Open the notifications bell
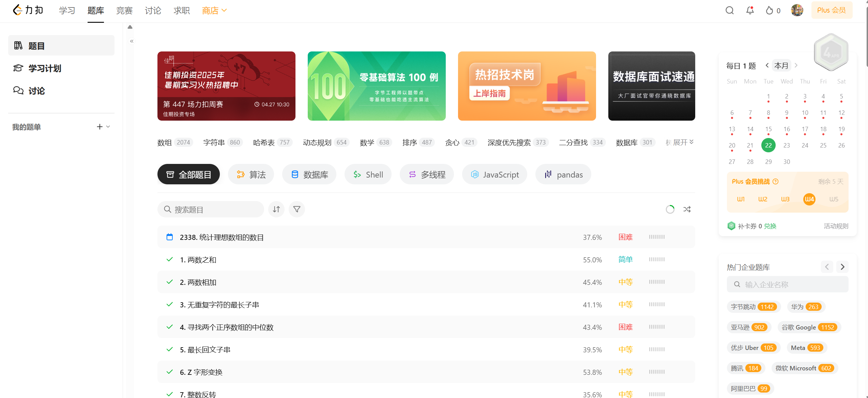 750,11
